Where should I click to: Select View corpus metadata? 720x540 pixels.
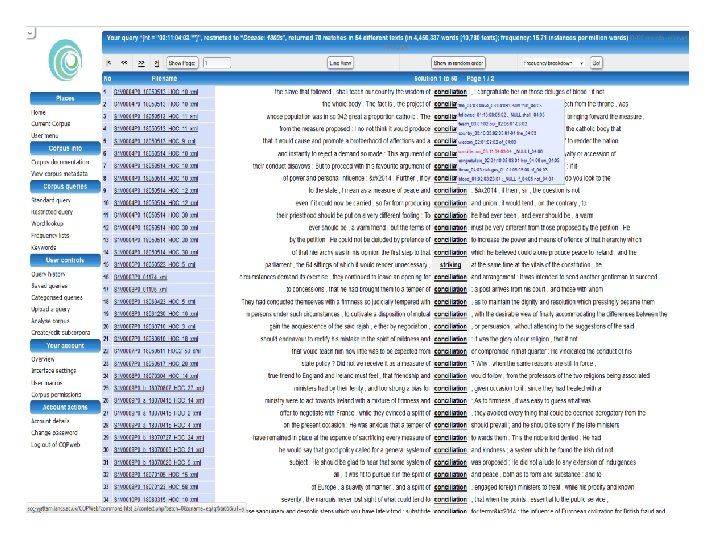click(x=59, y=174)
